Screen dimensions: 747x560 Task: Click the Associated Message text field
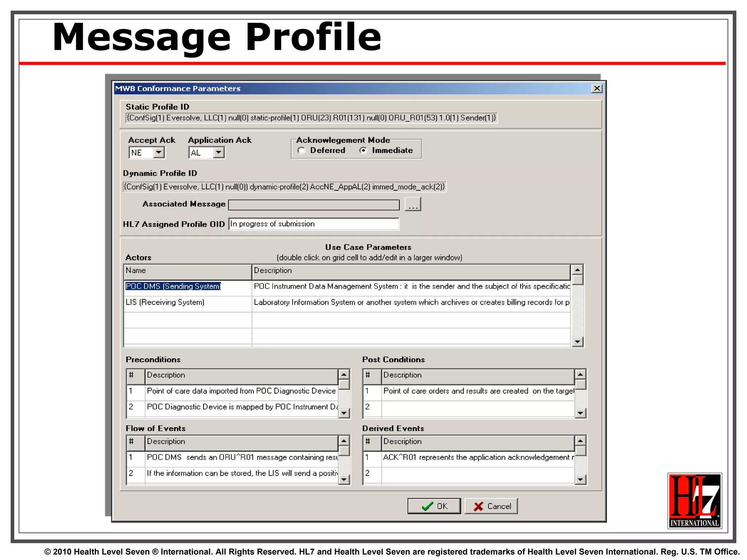coord(314,205)
